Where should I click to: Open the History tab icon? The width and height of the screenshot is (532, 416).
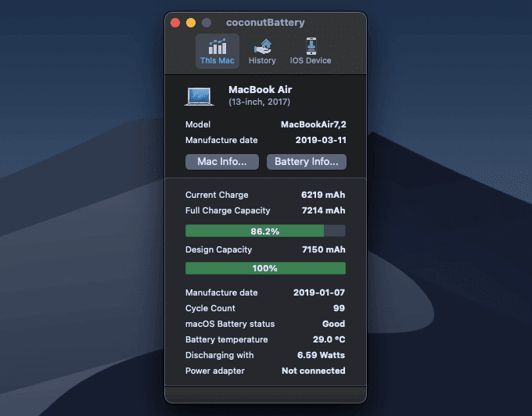[263, 46]
